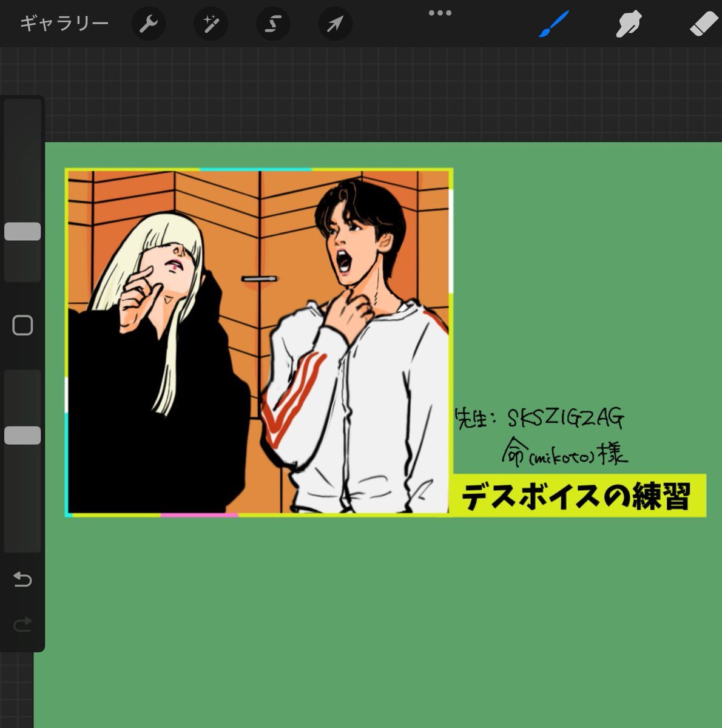The image size is (722, 728).
Task: Select the Eraser tool
Action: [704, 25]
